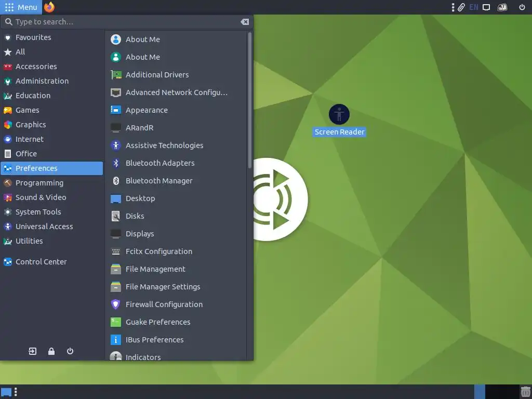Open the Games category
Screen dimensions: 532x399
point(52,110)
